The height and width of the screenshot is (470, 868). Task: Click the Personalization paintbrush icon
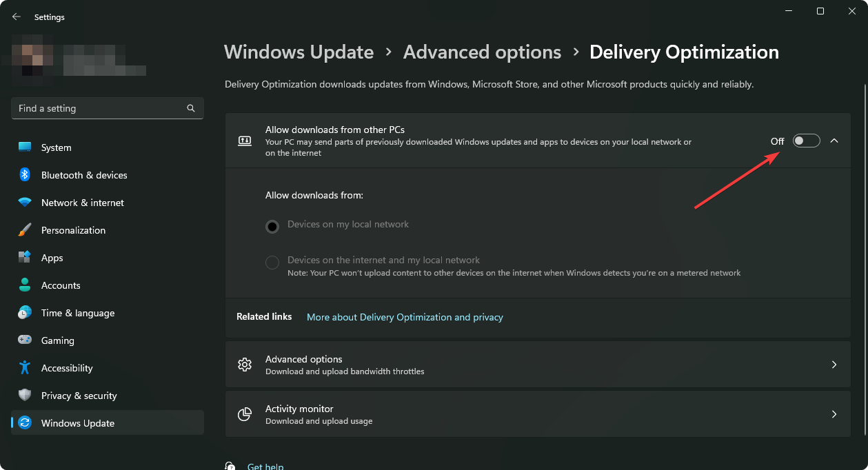(x=25, y=229)
